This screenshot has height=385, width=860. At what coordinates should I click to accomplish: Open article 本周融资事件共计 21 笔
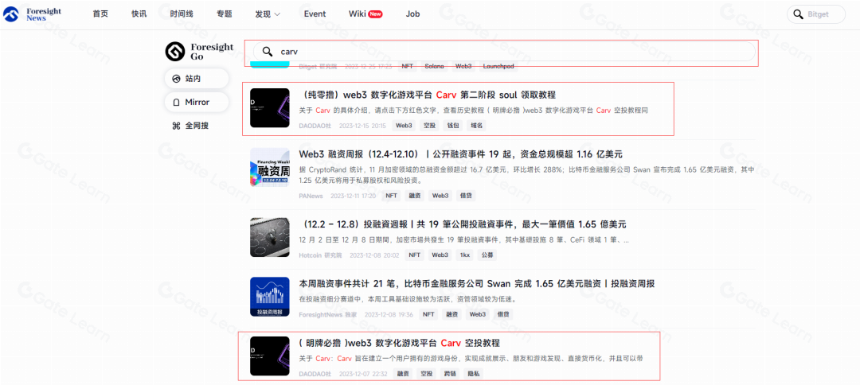click(477, 284)
